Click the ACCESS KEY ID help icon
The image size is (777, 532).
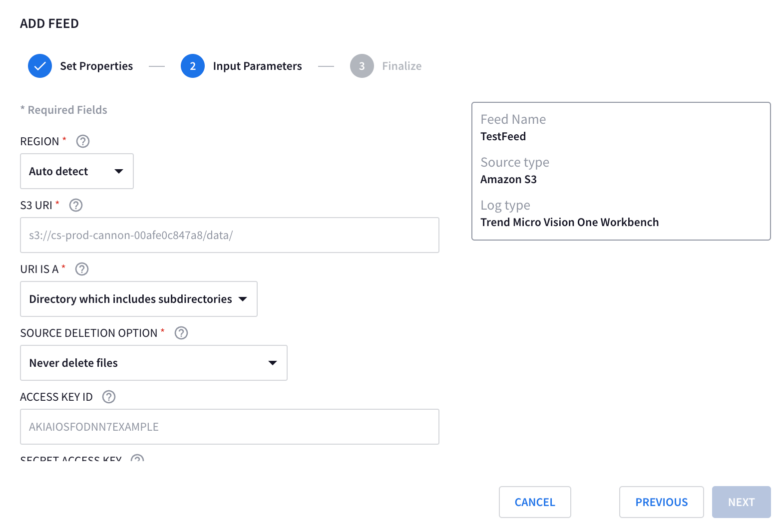109,397
